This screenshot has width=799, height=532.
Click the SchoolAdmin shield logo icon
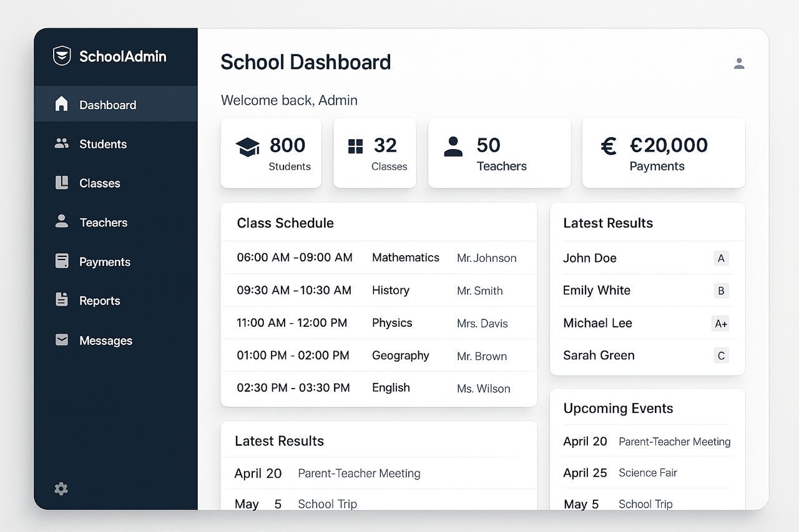pyautogui.click(x=62, y=56)
